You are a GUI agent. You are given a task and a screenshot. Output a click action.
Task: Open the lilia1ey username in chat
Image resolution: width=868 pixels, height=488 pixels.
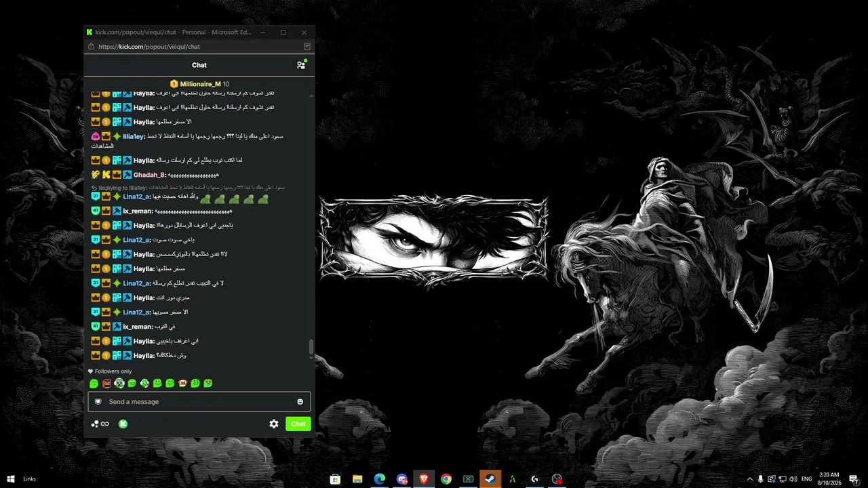[134, 136]
